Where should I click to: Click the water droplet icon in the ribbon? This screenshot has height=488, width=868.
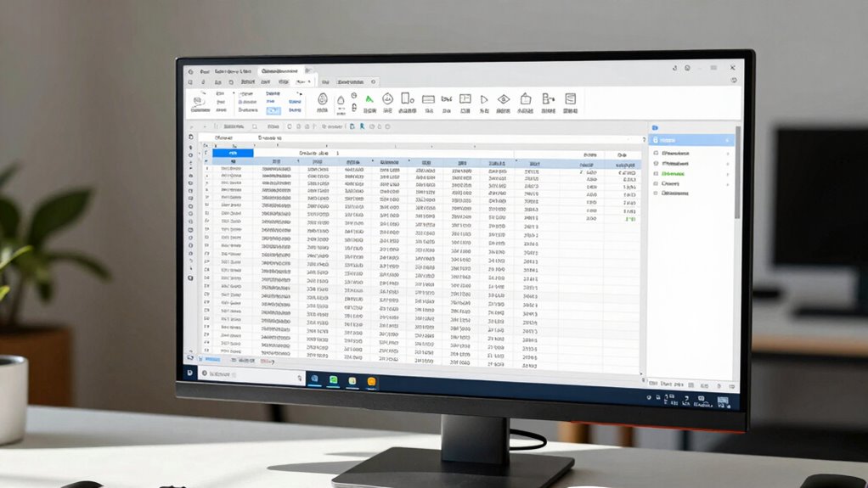click(x=341, y=101)
